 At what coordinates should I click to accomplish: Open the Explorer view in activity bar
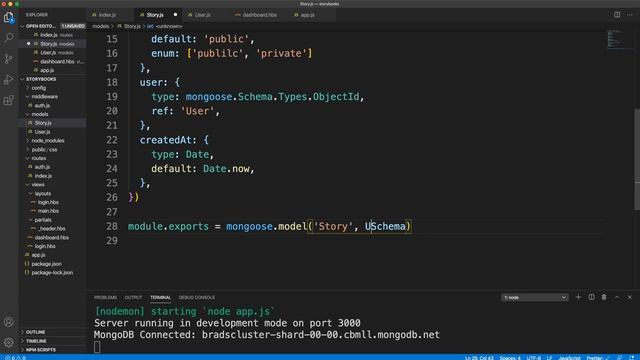pos(9,17)
